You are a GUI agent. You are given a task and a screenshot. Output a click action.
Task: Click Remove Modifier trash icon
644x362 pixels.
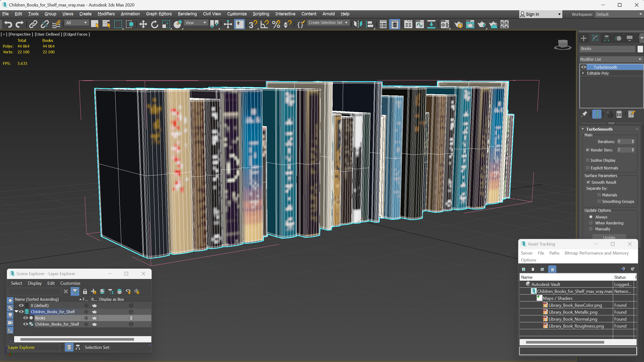coord(619,114)
